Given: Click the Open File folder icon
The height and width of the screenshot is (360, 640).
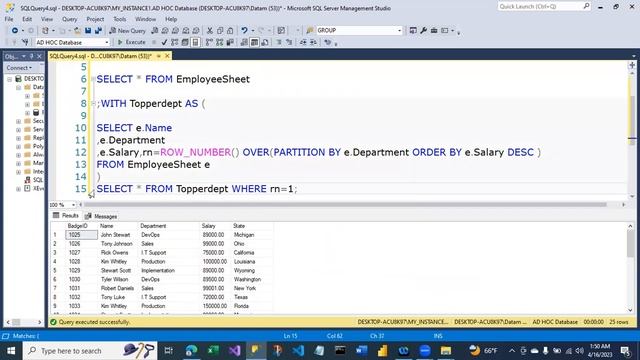Looking at the screenshot, I should [77, 31].
